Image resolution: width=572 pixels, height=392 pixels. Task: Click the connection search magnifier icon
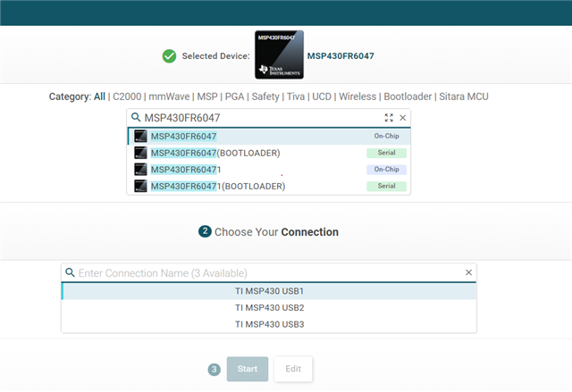coord(70,272)
